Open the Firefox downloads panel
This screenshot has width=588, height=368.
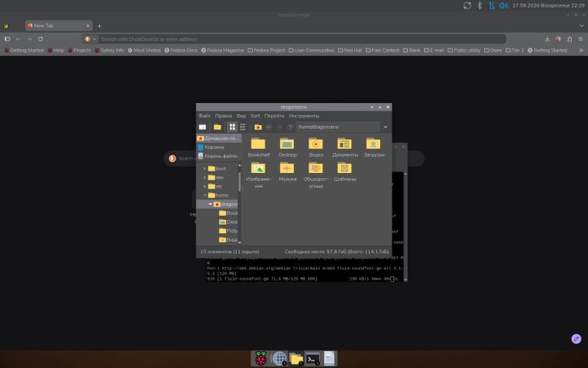tap(548, 39)
